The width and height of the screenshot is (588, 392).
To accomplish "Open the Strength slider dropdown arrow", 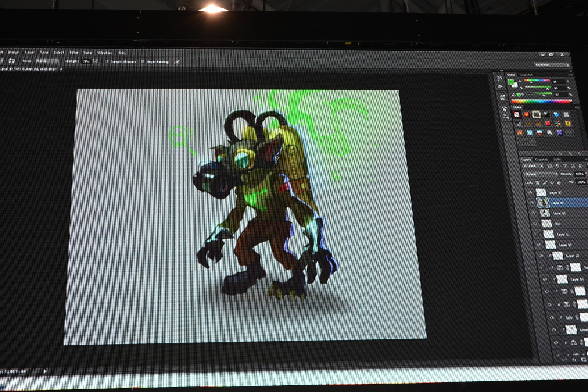I will [96, 61].
